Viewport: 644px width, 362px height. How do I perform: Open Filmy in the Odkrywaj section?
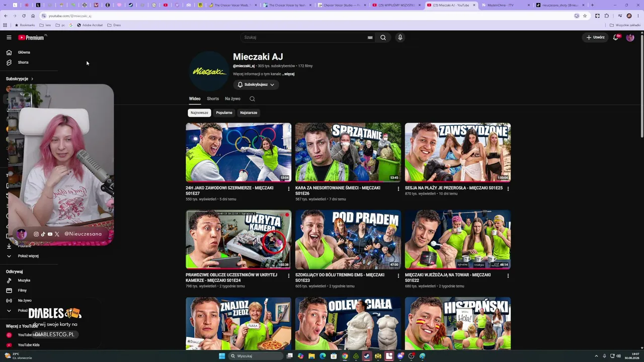pyautogui.click(x=22, y=291)
